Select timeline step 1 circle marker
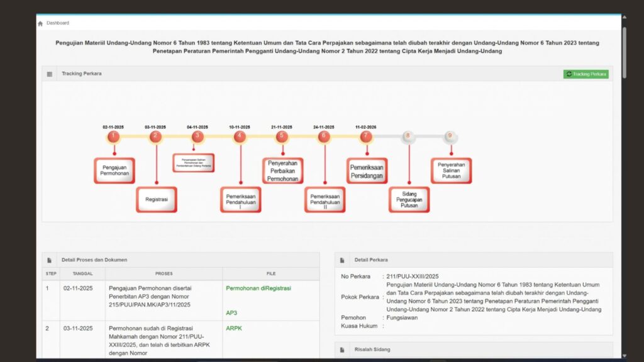The image size is (644, 362). (x=113, y=136)
